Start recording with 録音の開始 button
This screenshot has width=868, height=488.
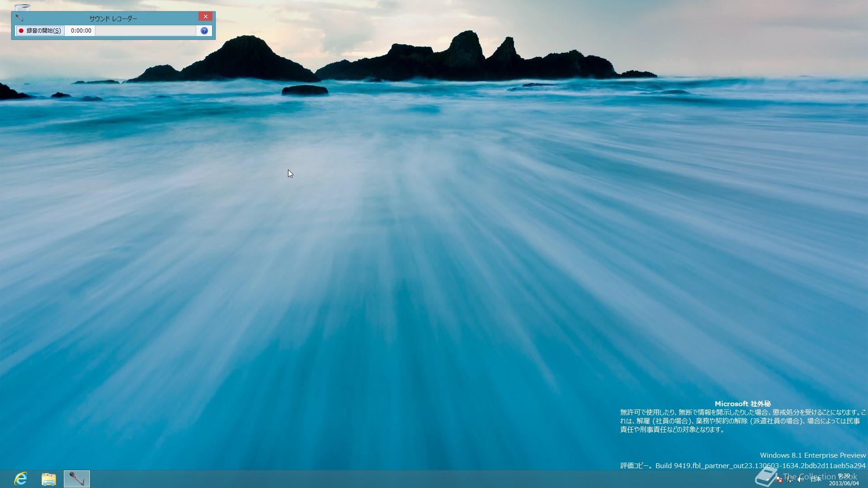coord(40,31)
